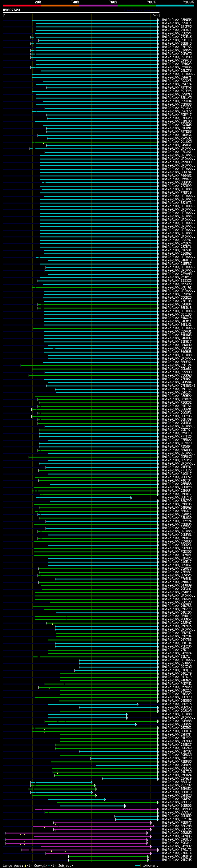Select the query label AV627624
Screen dimensions: 197x868
[11, 10]
